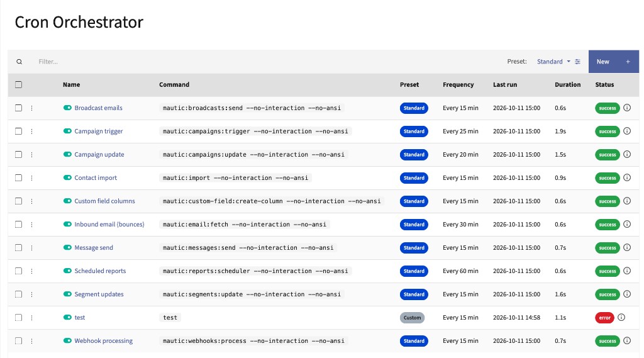Open row actions menu for Campaign update

(x=31, y=155)
